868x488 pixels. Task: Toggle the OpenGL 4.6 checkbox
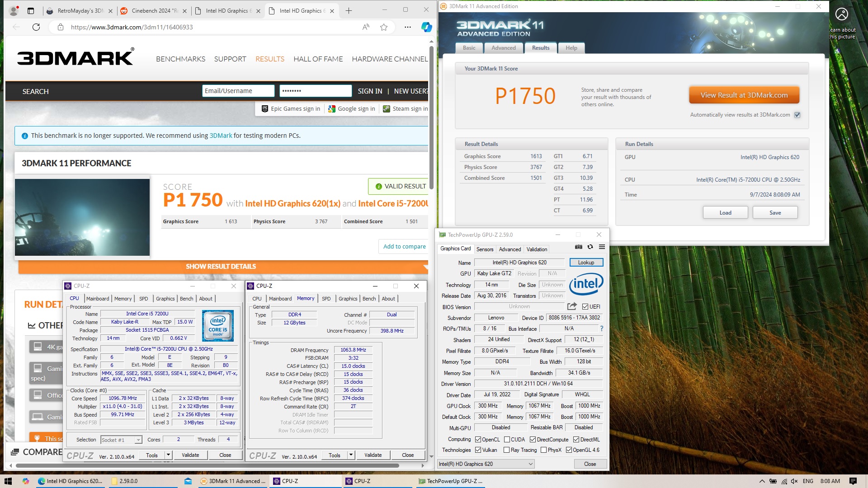[x=569, y=450]
